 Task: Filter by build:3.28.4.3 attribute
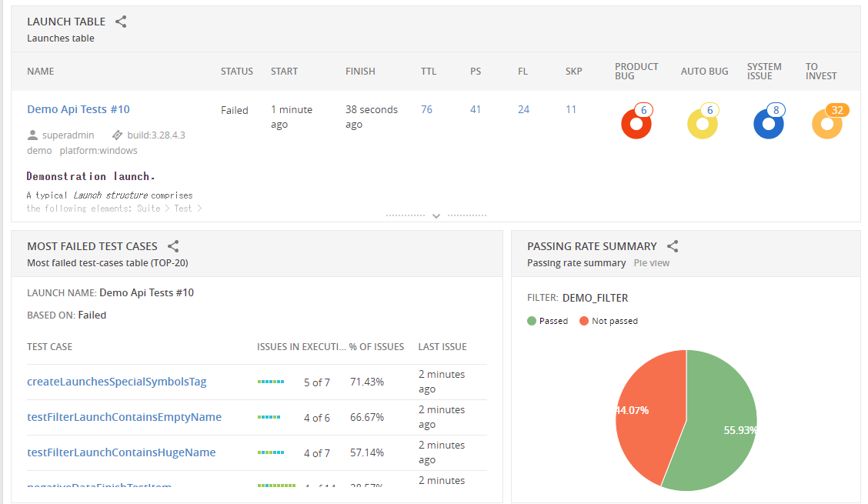click(x=156, y=135)
